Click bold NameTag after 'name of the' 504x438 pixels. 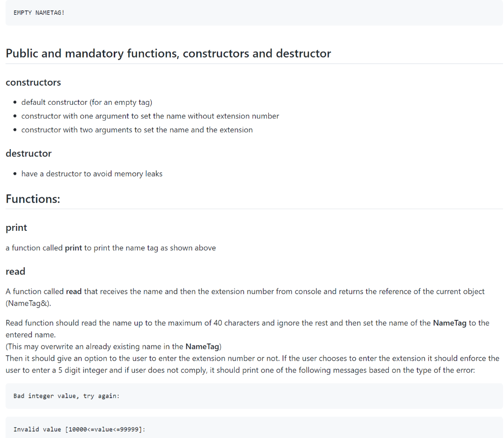[x=449, y=323]
